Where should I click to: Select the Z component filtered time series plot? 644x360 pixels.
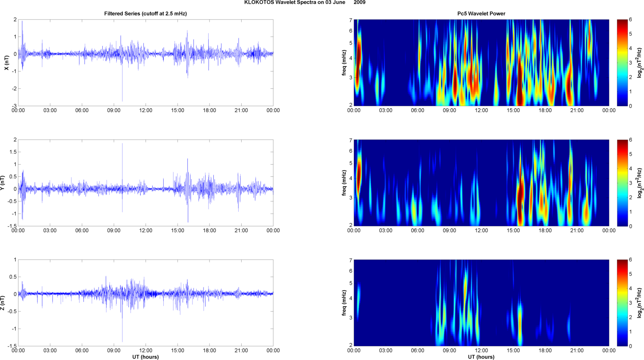tap(146, 303)
